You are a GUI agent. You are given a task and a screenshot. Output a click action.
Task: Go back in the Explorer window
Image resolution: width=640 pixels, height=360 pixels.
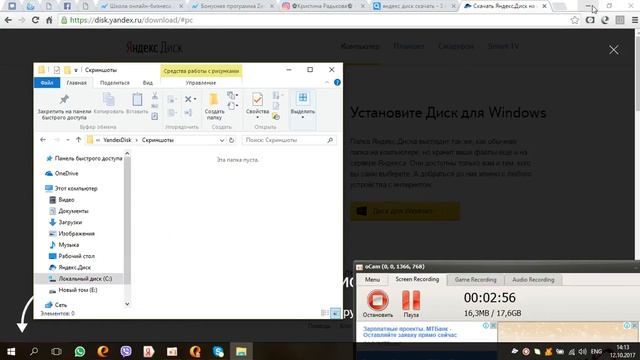coord(43,140)
